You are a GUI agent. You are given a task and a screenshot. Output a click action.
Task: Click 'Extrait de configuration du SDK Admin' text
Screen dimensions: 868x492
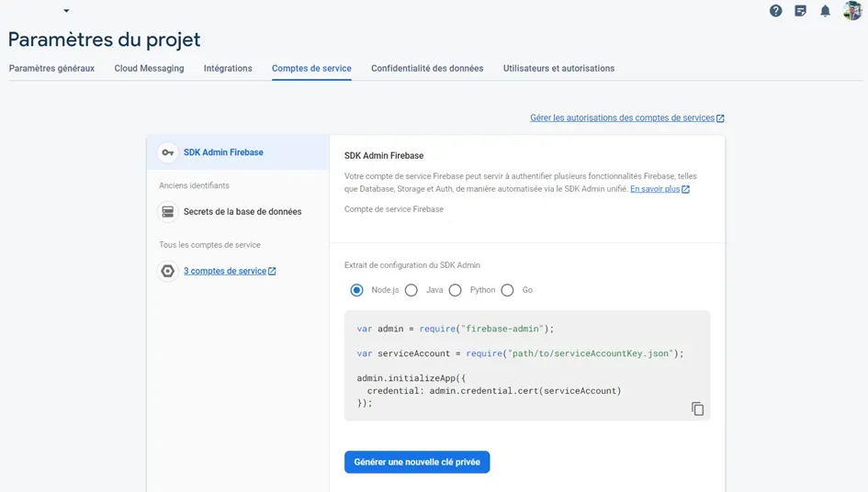(411, 265)
